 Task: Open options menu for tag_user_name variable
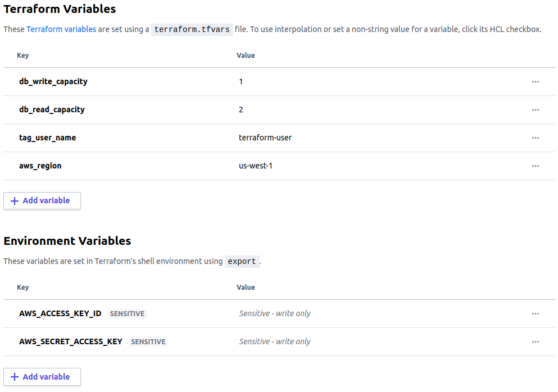tap(535, 138)
